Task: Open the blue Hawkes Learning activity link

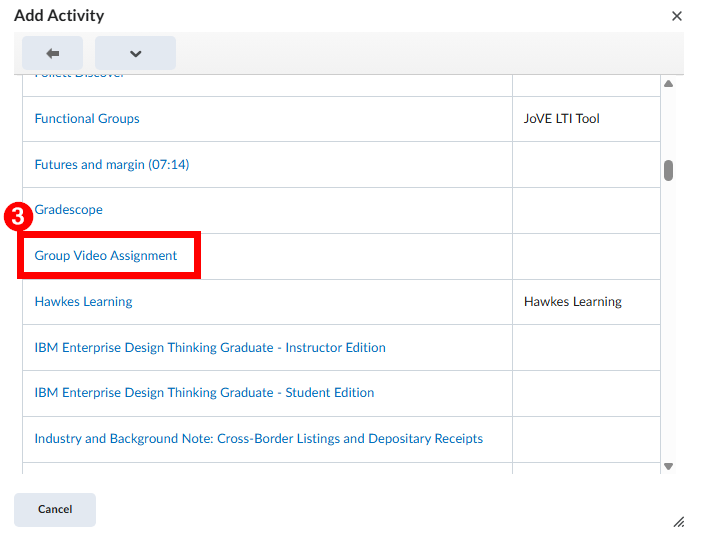Action: tap(83, 302)
